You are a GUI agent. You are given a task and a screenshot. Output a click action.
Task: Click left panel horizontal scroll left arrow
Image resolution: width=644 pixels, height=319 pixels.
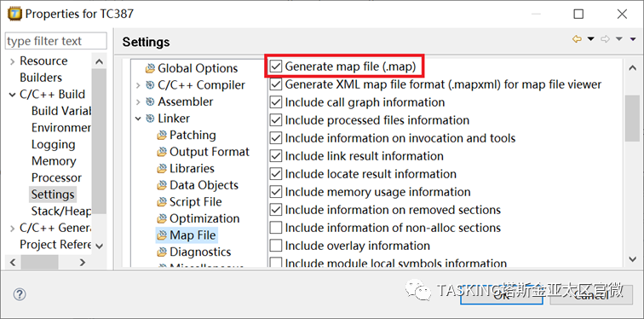pyautogui.click(x=13, y=262)
